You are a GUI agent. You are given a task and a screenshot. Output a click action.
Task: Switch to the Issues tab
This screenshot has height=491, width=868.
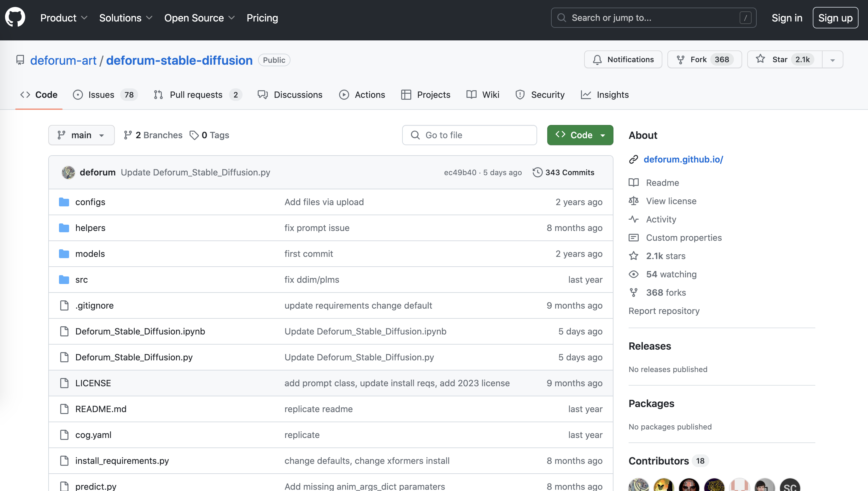(101, 95)
